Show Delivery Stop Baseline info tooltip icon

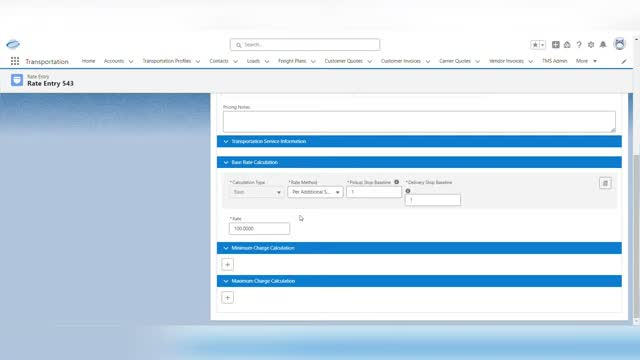coord(408,191)
